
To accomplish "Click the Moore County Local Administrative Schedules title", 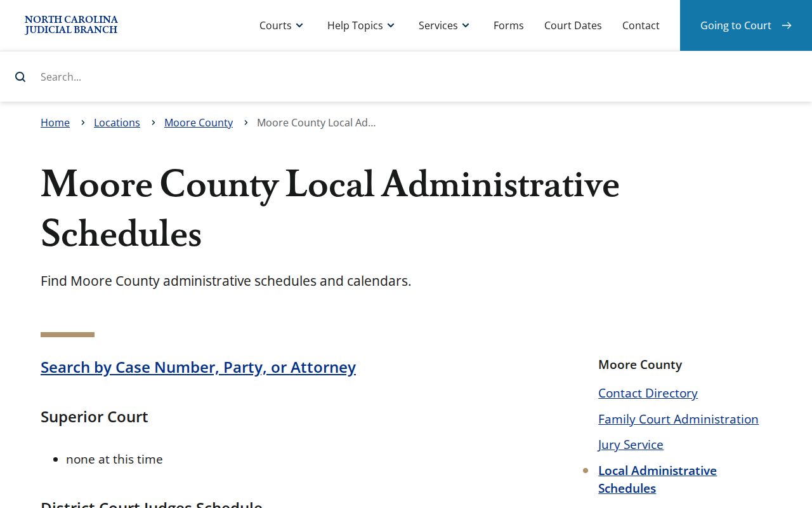I will pos(330,209).
